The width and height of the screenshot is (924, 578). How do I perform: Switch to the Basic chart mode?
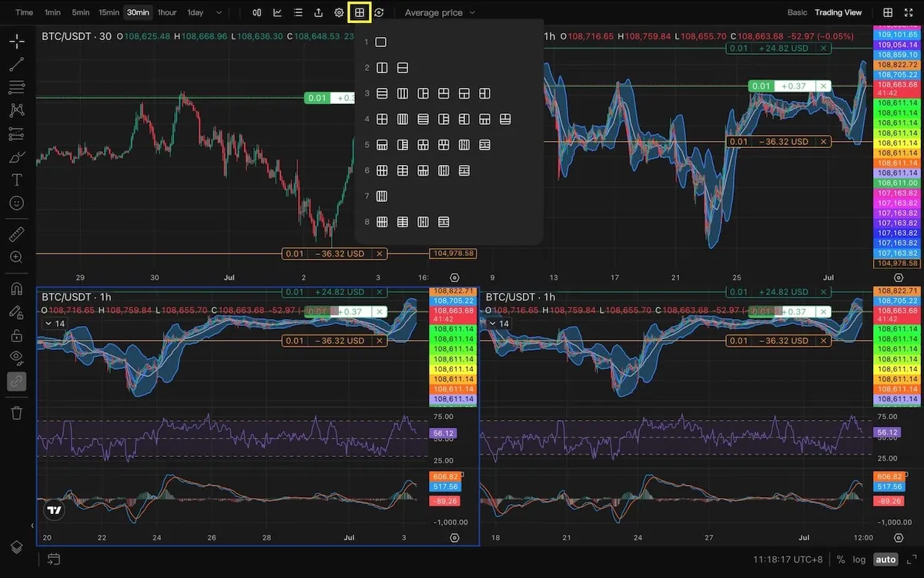click(798, 12)
